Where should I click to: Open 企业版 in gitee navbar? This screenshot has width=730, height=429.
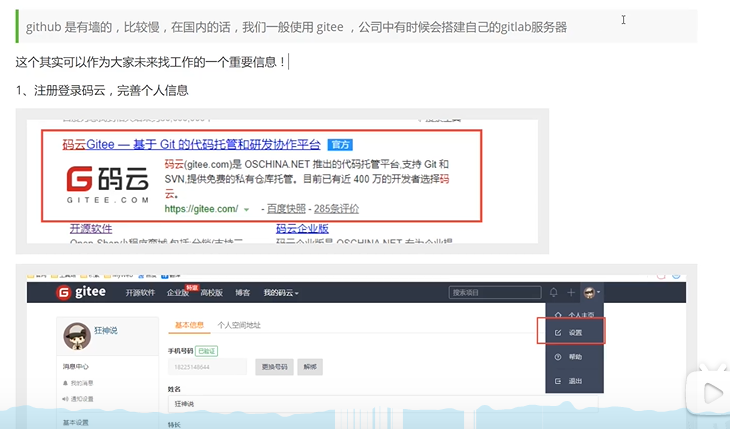pos(177,293)
